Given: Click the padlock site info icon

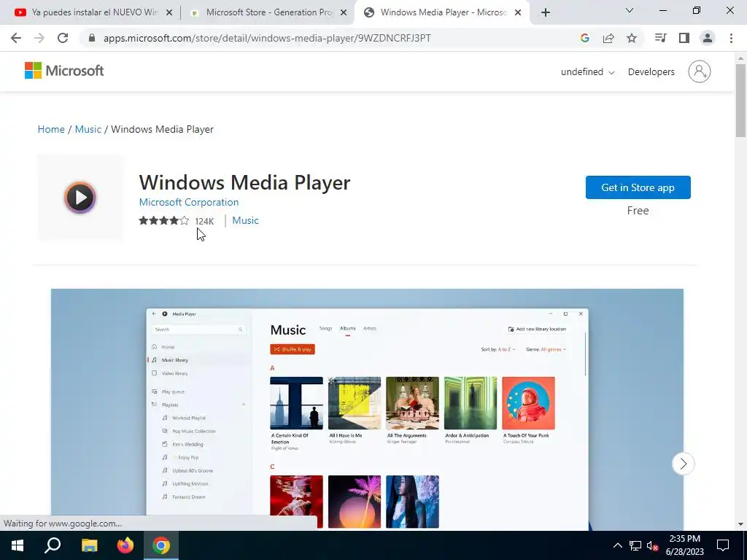Looking at the screenshot, I should pyautogui.click(x=92, y=38).
